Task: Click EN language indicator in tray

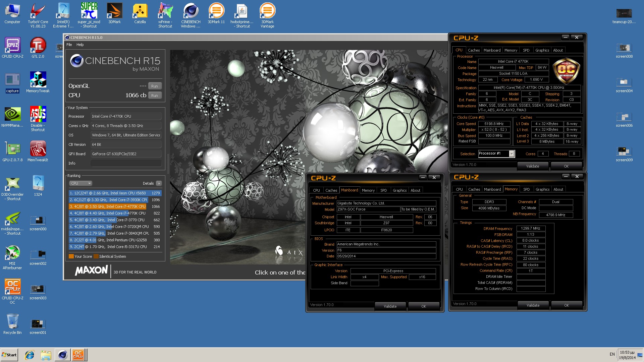Action: (x=612, y=354)
